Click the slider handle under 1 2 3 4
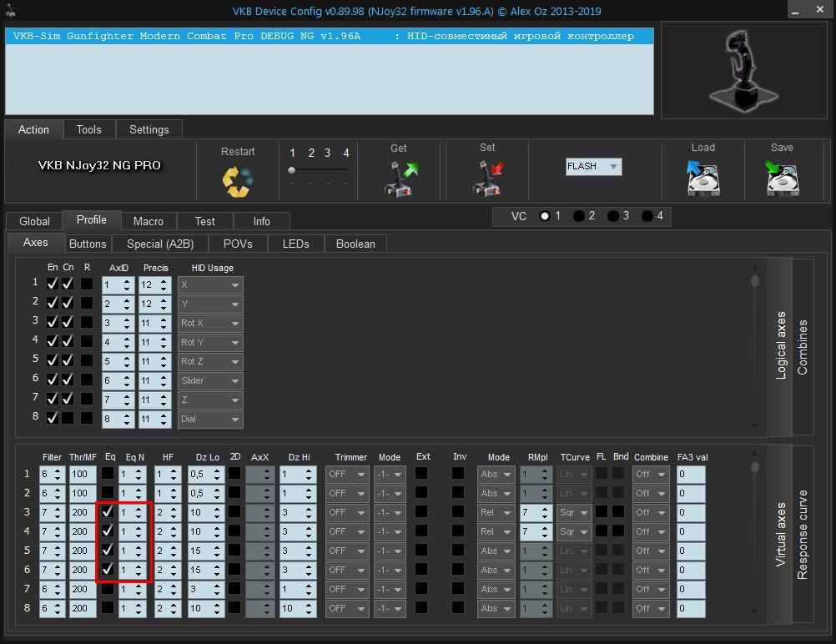The height and width of the screenshot is (644, 836). coord(292,171)
